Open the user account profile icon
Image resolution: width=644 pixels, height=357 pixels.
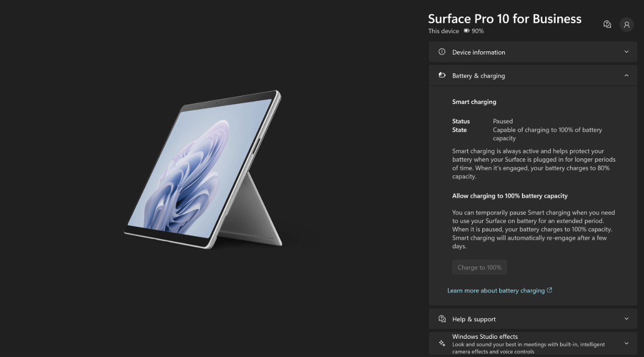point(626,25)
